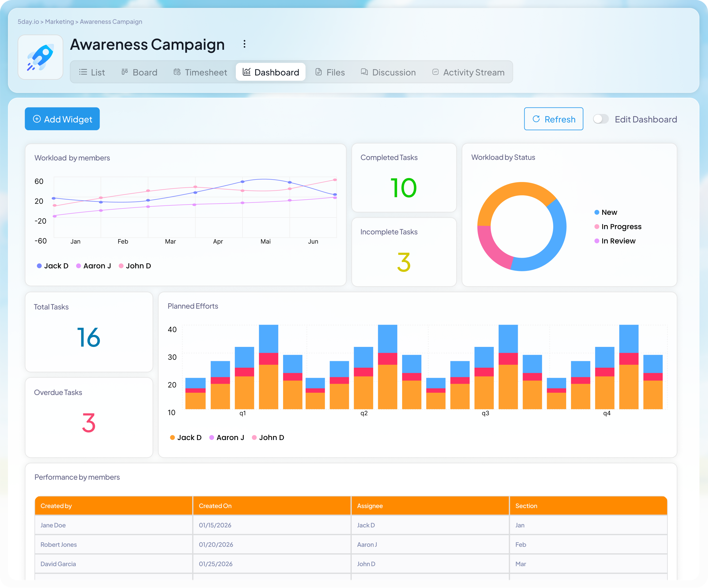Screen dimensions: 708x588
Task: Click the Total Tasks value 16
Action: (x=89, y=337)
